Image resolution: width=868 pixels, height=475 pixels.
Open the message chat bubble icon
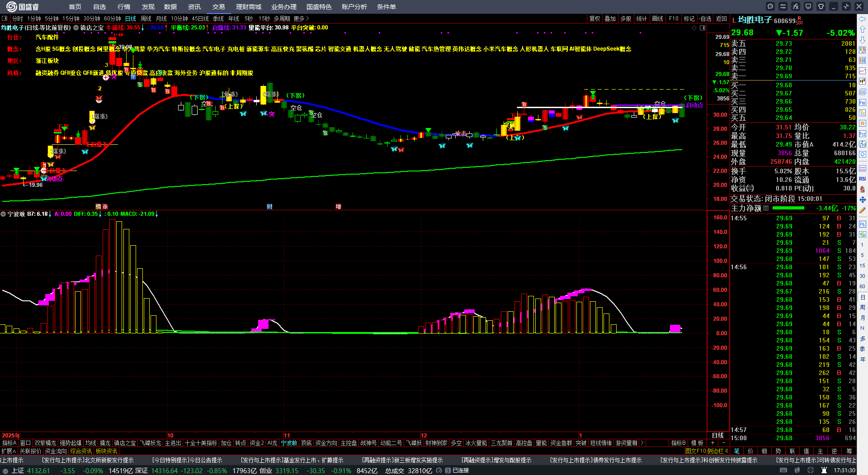[770, 6]
